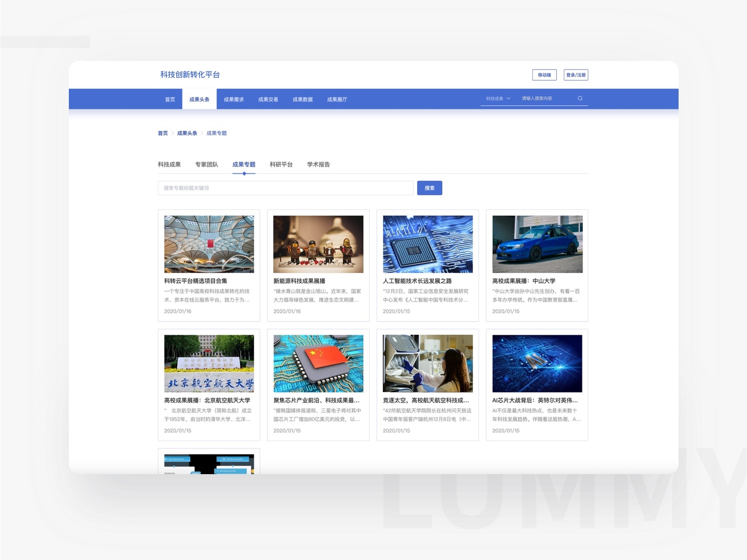Click the title 新能源科技成果展播
The width and height of the screenshot is (747, 560).
(x=299, y=281)
